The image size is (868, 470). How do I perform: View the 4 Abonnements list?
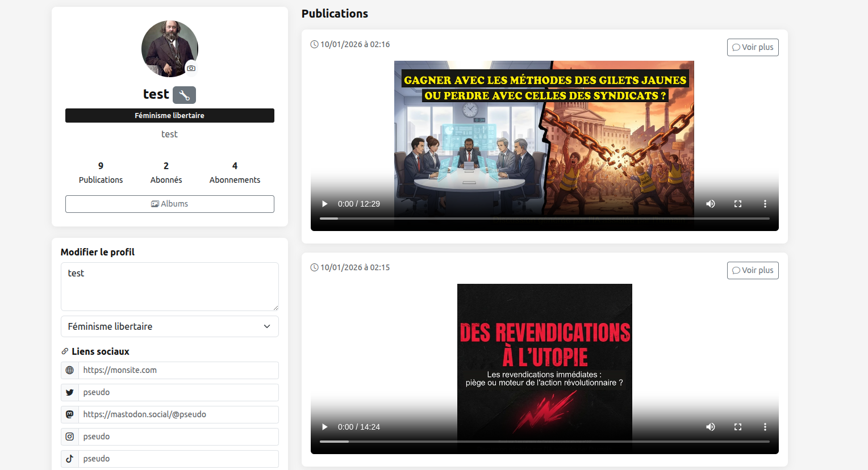click(x=235, y=173)
